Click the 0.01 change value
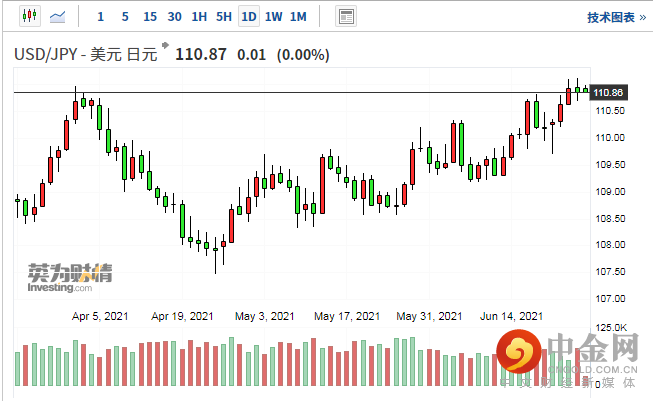 coord(251,55)
